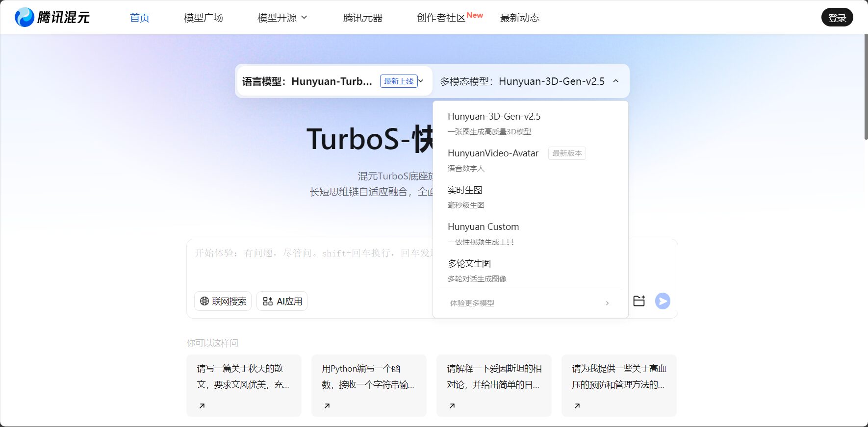Open 体验更多模型 link
This screenshot has height=427, width=868.
pos(530,303)
